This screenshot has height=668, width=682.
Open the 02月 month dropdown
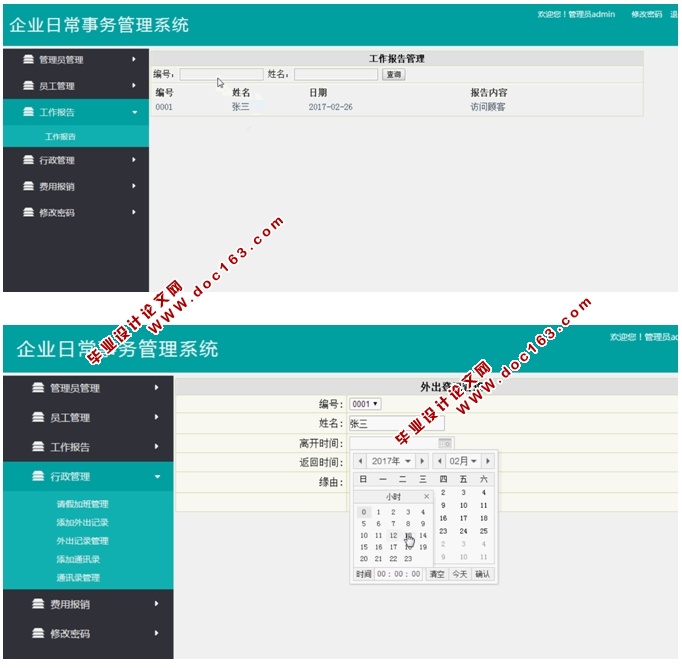point(463,461)
